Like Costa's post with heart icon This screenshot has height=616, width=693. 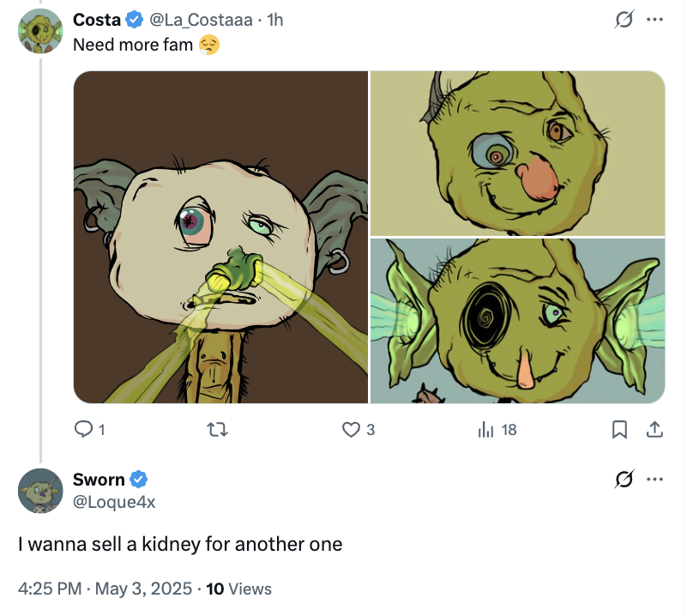pos(351,429)
